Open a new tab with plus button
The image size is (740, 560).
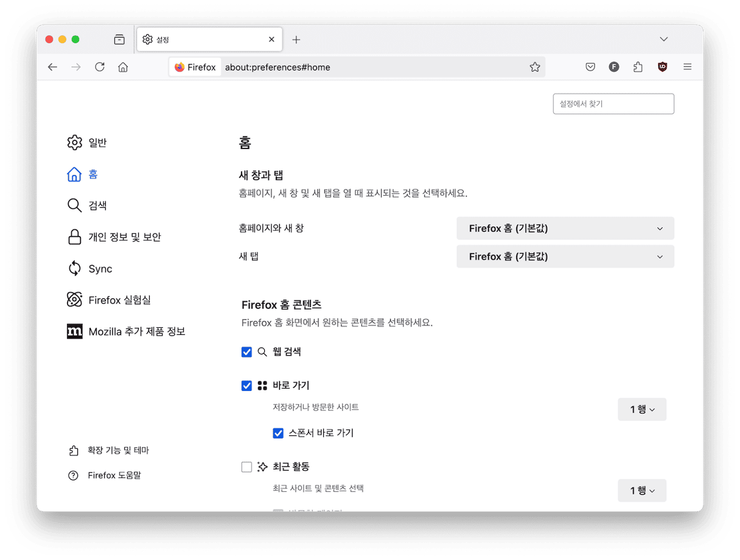pos(296,40)
